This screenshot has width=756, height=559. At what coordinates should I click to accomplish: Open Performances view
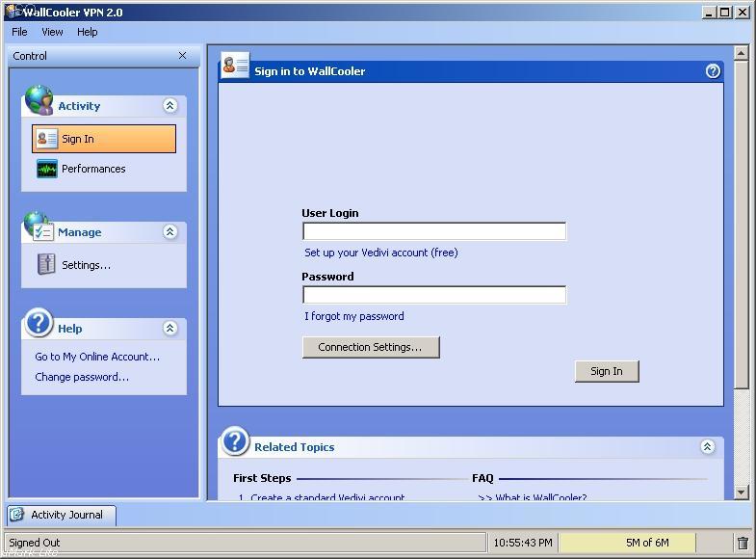[93, 169]
